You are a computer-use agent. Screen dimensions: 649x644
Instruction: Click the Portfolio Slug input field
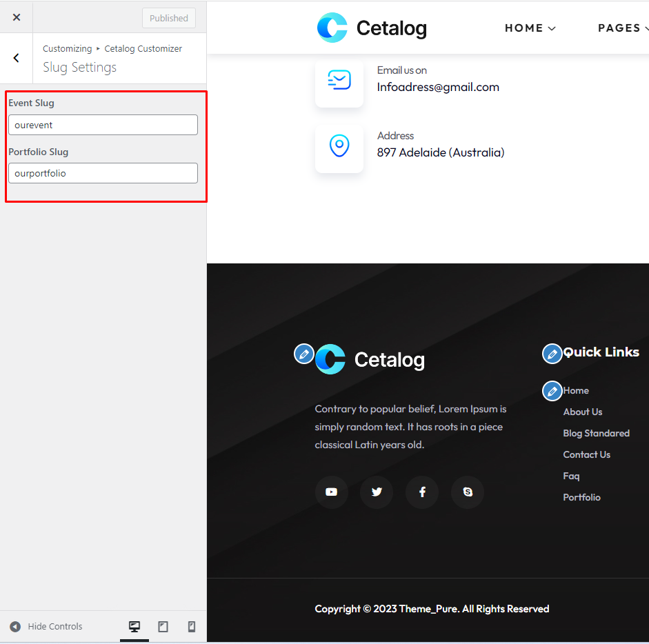point(103,173)
